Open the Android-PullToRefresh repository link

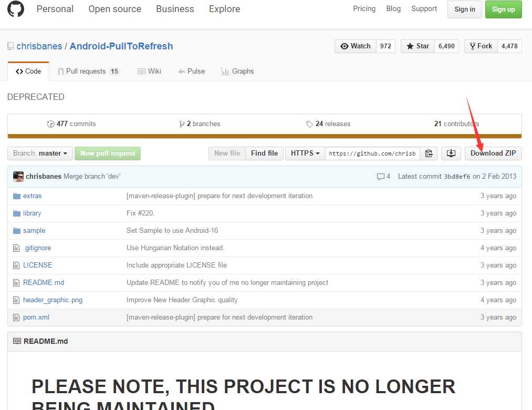[121, 46]
